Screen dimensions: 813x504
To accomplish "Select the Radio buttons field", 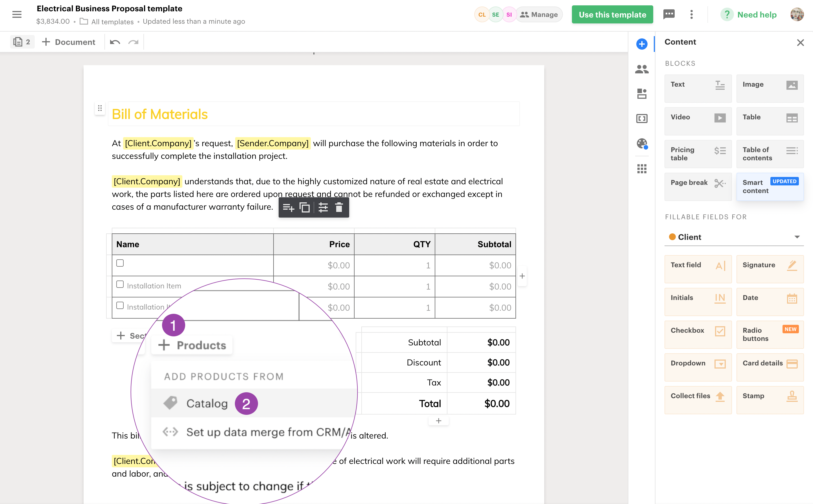I will coord(770,334).
